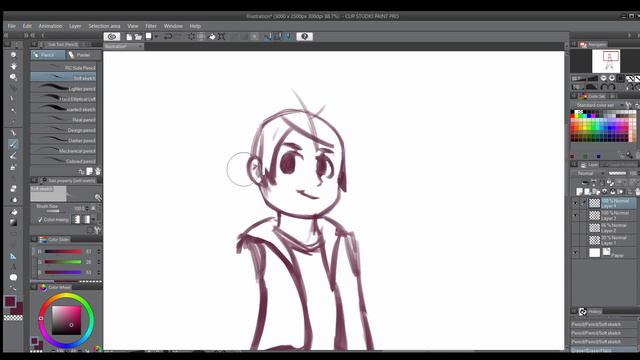Click the help question mark icon in command bar
The height and width of the screenshot is (360, 640).
[304, 36]
